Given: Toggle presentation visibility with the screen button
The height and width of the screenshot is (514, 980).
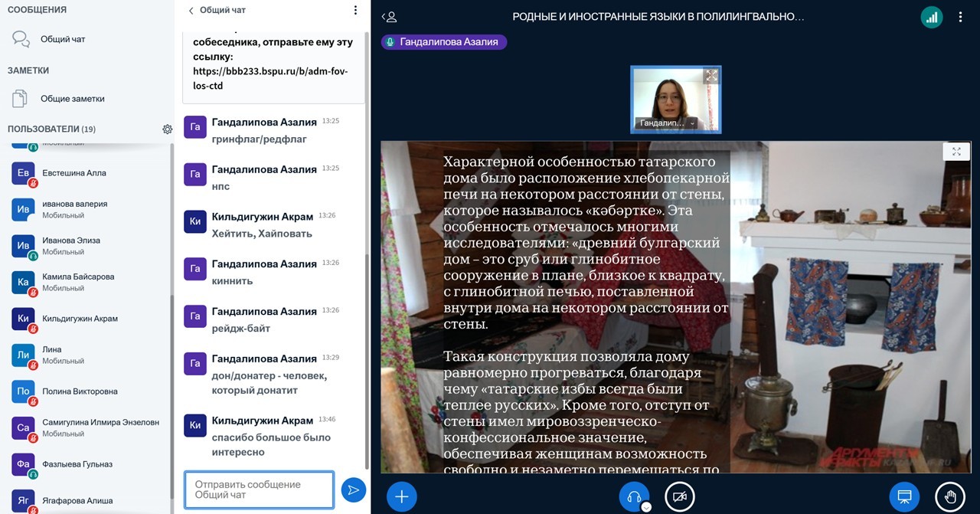Looking at the screenshot, I should [904, 496].
